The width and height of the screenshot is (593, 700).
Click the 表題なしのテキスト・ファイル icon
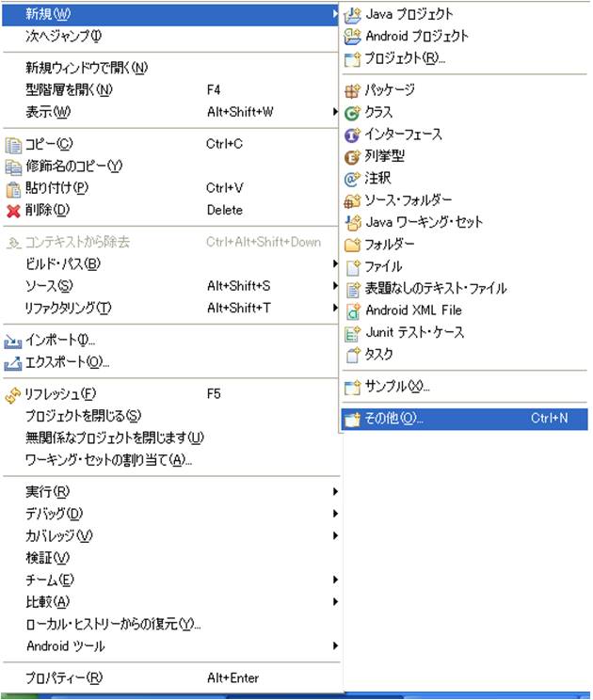click(x=353, y=289)
